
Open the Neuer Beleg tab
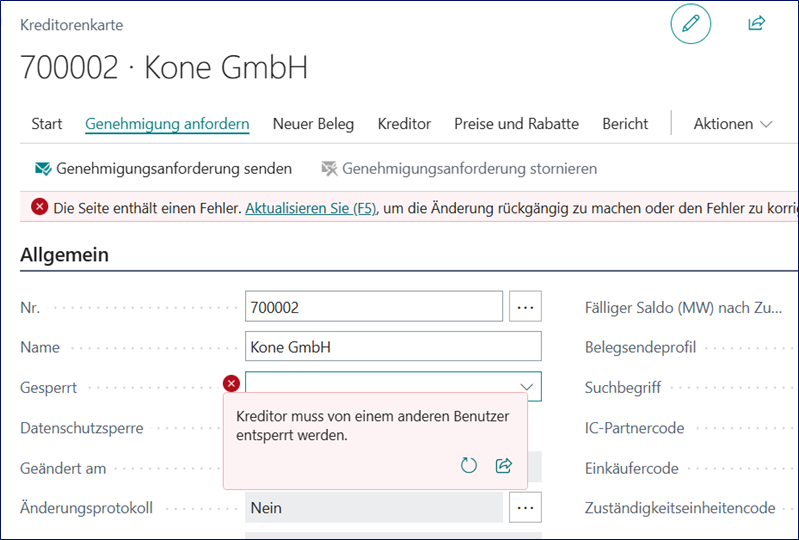(313, 124)
